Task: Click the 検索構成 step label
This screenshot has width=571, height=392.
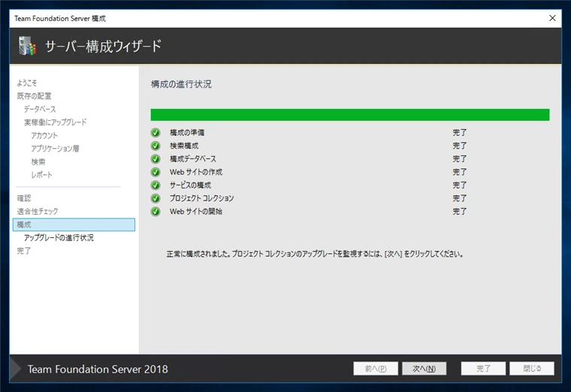Action: pos(184,146)
